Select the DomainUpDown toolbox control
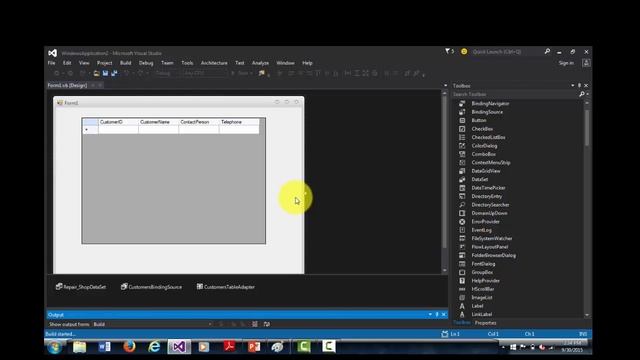Image resolution: width=640 pixels, height=360 pixels. 489,213
